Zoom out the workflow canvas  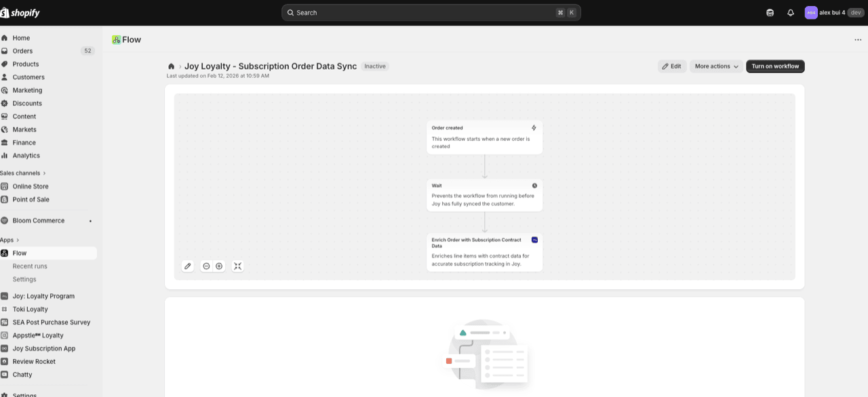click(x=206, y=266)
